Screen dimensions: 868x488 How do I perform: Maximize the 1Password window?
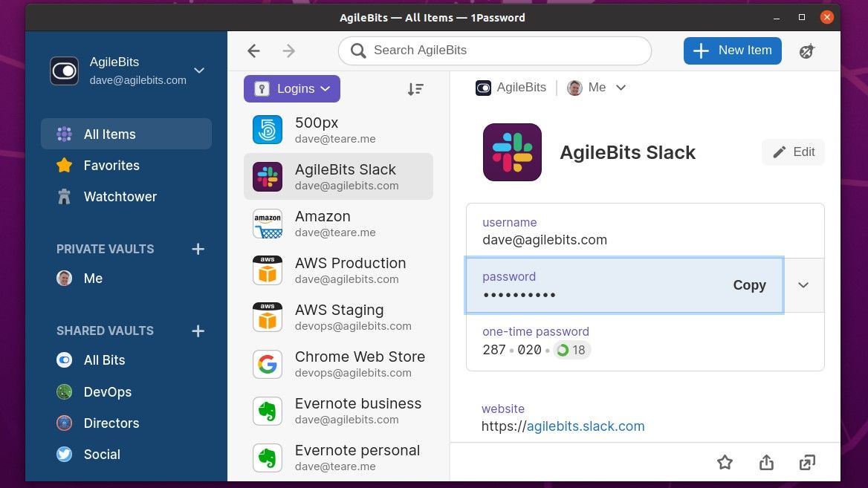(x=802, y=18)
